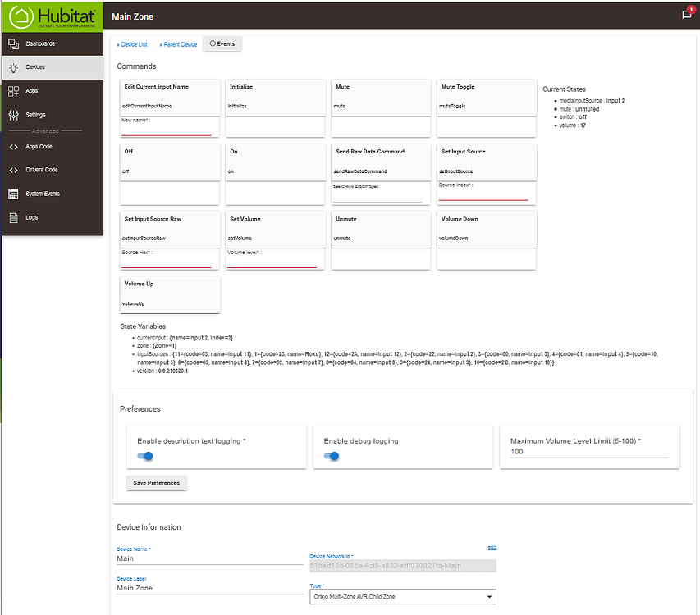Click the Save Preferences button
The width and height of the screenshot is (700, 615).
point(156,483)
